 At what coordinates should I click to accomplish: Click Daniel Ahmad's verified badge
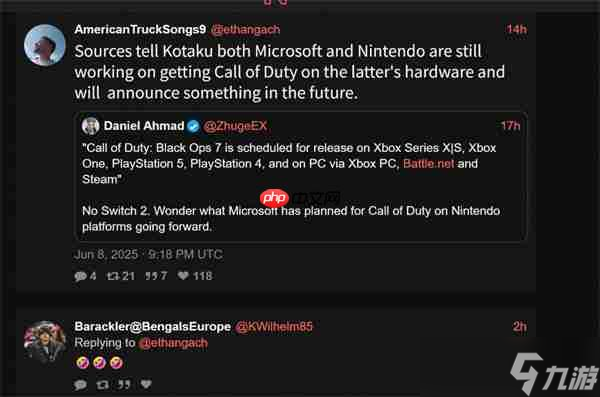click(x=193, y=126)
